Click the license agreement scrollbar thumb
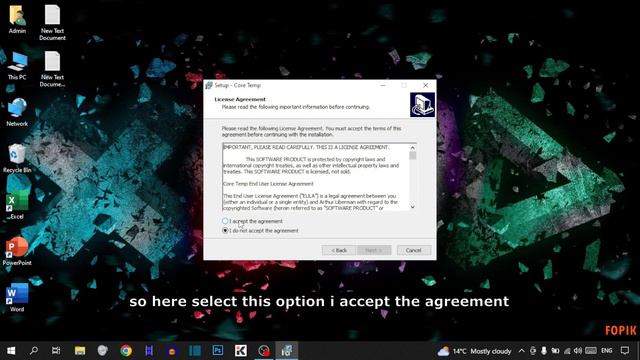640x360 pixels. (413, 156)
